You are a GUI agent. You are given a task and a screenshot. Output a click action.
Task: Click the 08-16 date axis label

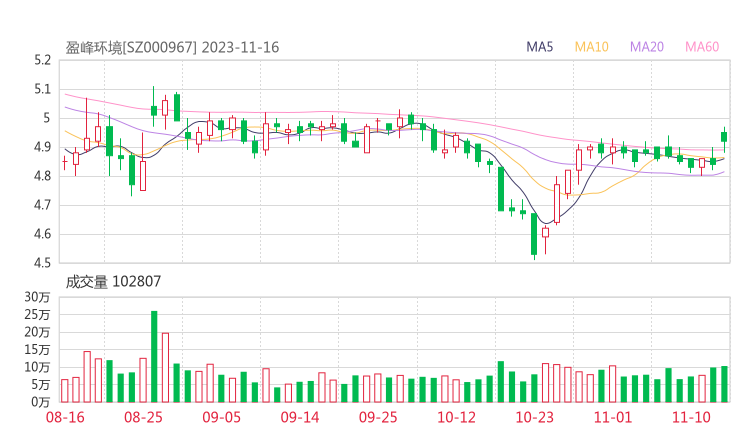[x=65, y=417]
